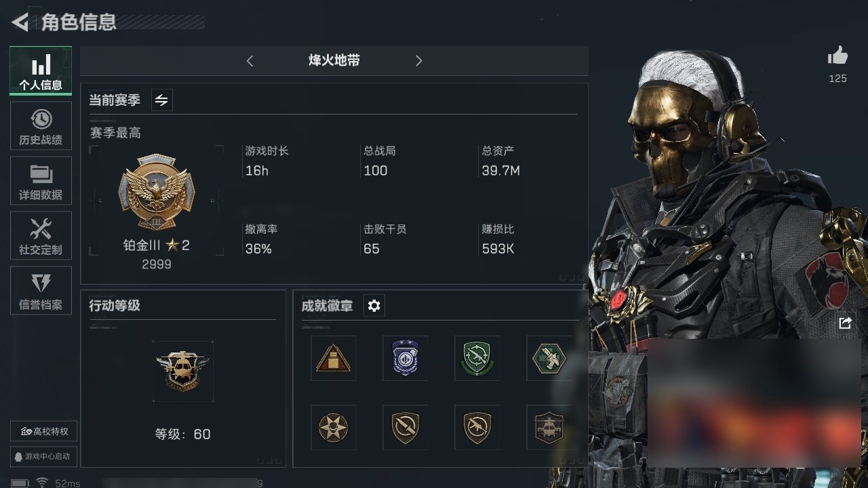
Task: Open the share icon near the character
Action: click(x=845, y=323)
